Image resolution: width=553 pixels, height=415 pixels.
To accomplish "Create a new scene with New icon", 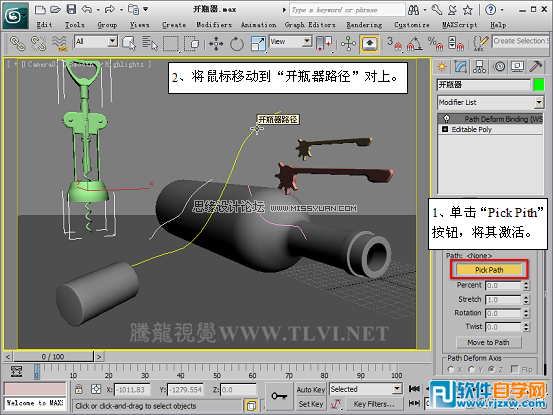I will tap(40, 10).
